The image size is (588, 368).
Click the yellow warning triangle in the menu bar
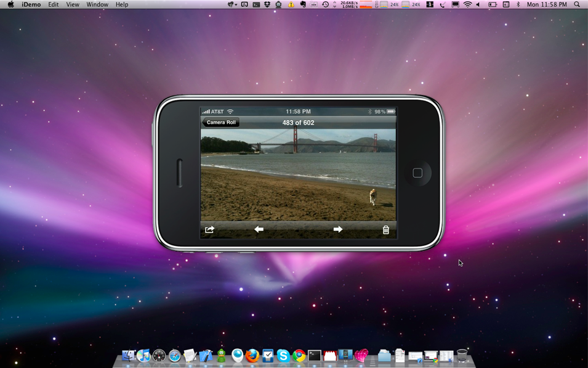291,4
